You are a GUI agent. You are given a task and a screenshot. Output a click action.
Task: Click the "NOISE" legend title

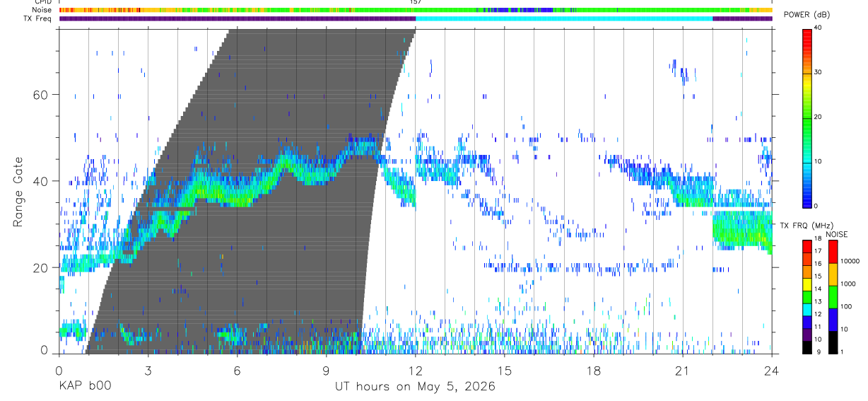coord(837,234)
